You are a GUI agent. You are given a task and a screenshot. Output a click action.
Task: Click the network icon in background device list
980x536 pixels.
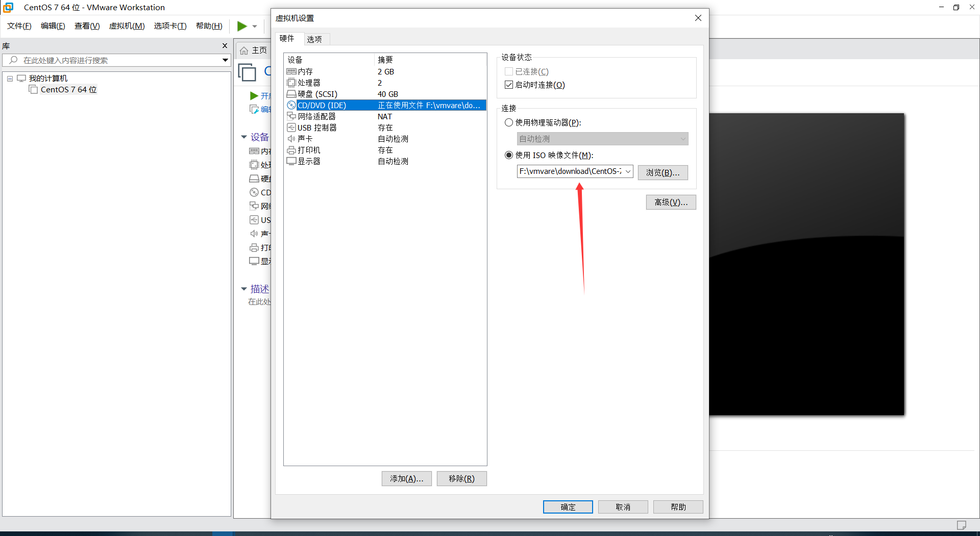click(254, 206)
